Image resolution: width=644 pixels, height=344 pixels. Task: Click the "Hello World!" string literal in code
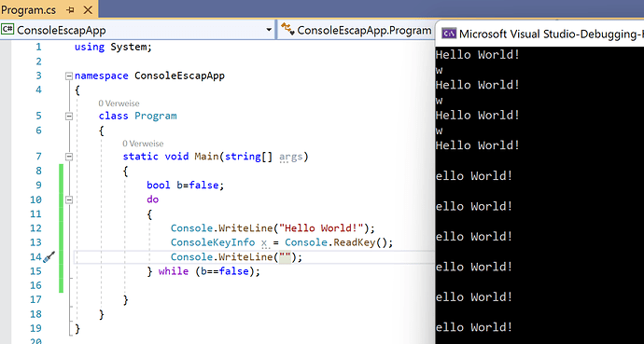tap(322, 228)
